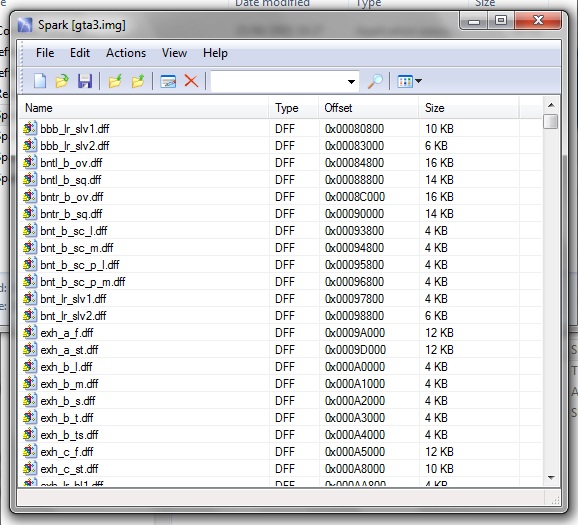This screenshot has width=578, height=525.
Task: Click the file icon of exh_b_l.dff
Action: [x=30, y=366]
